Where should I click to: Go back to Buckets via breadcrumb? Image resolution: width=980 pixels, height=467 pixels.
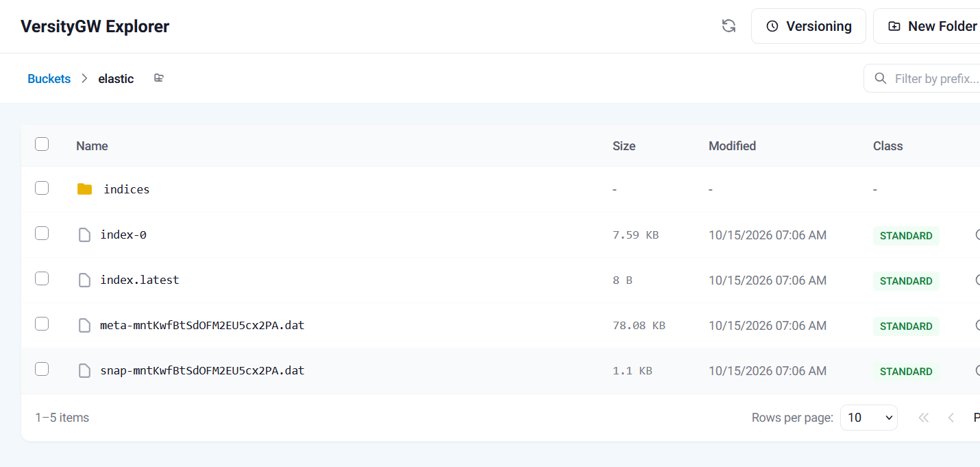click(49, 79)
